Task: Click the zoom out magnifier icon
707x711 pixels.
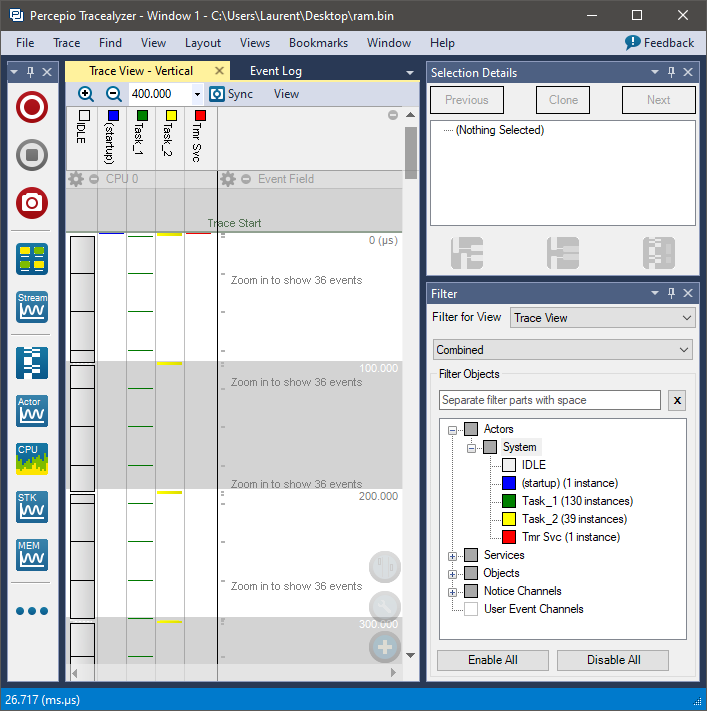Action: click(x=113, y=94)
